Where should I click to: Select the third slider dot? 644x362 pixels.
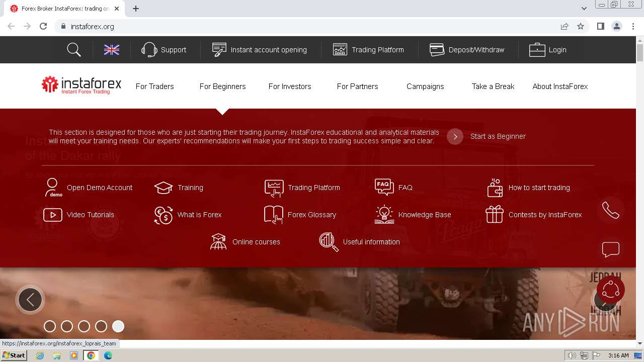84,326
